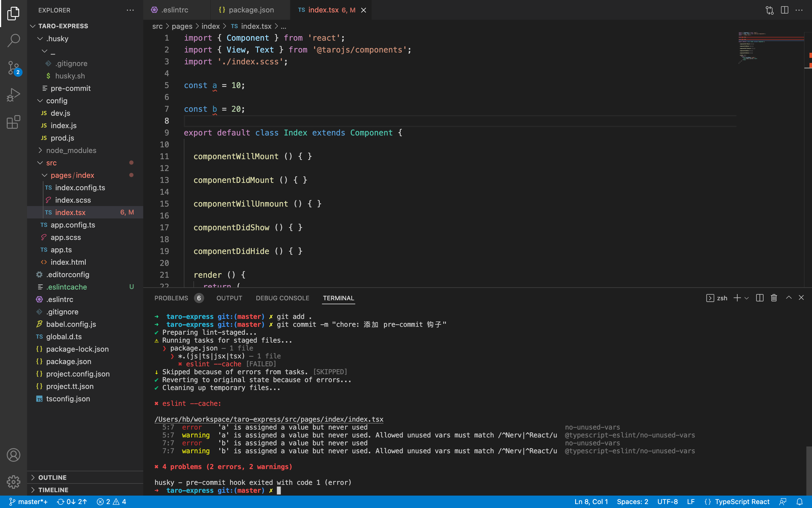Open index.config.ts file
This screenshot has height=508, width=812.
[x=85, y=188]
